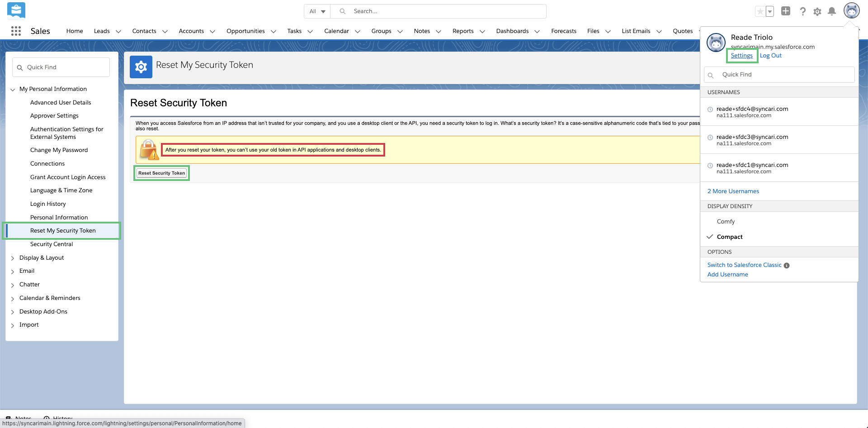Image resolution: width=868 pixels, height=428 pixels.
Task: Expand the Calendar & Reminders section
Action: 13,299
